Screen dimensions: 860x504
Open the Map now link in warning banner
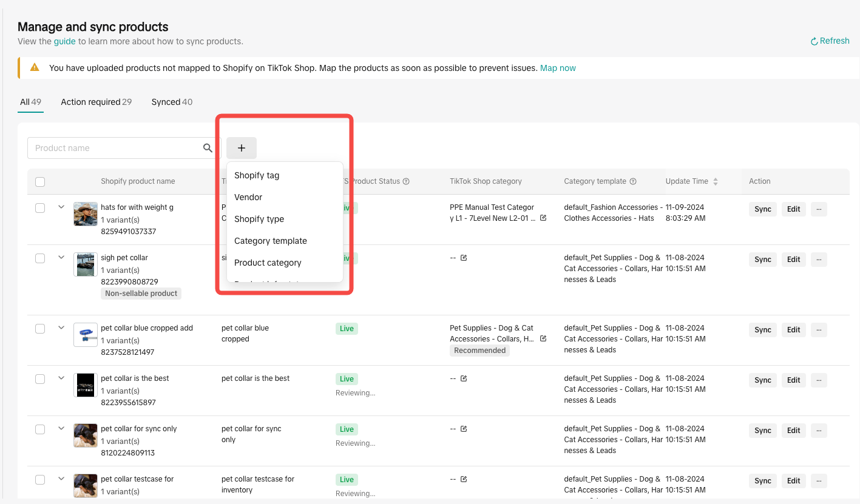pos(558,68)
